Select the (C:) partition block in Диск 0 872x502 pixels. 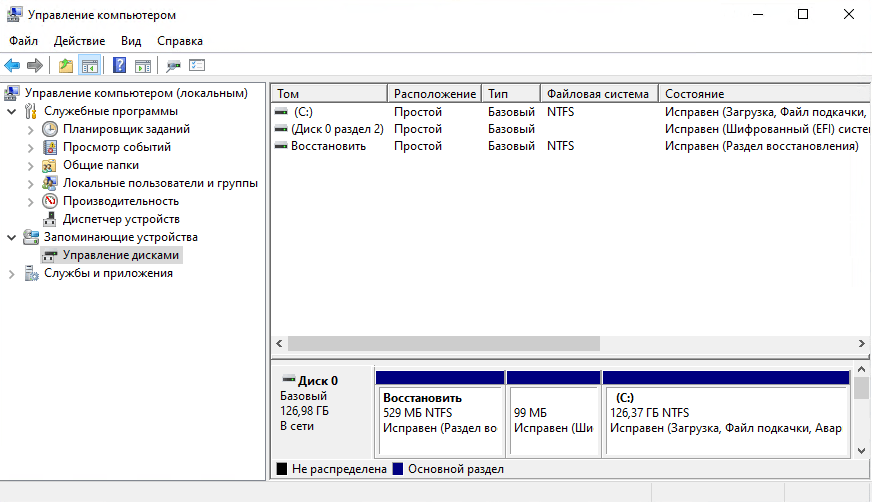click(725, 420)
